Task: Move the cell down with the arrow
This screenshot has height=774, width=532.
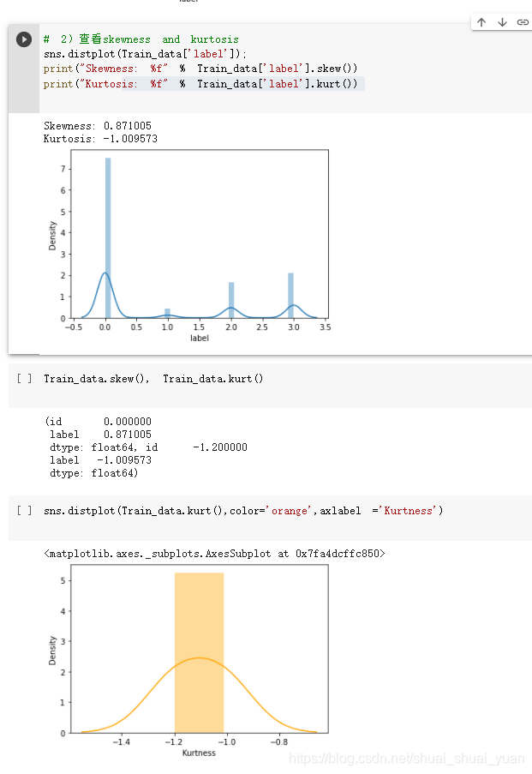Action: 502,22
